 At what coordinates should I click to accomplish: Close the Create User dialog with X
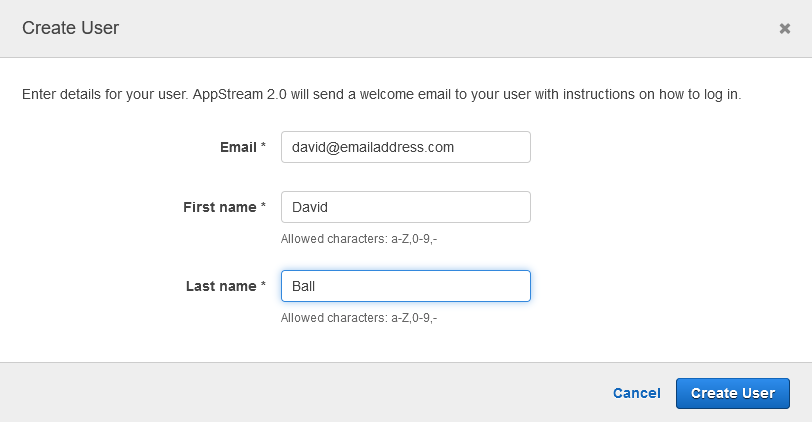785,28
